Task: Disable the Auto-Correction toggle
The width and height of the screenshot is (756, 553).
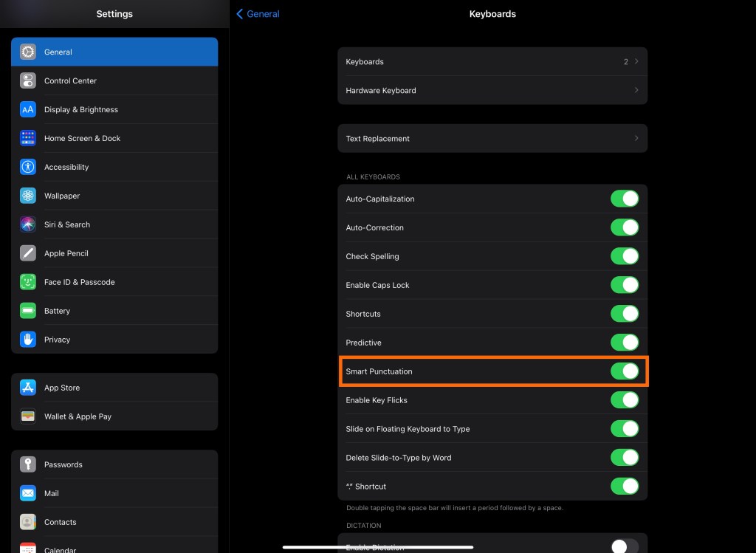Action: [625, 227]
